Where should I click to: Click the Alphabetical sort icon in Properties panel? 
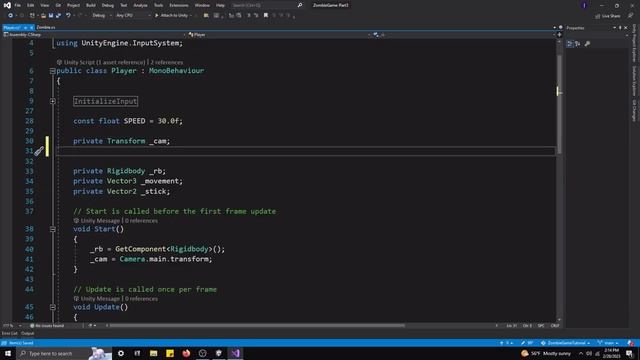click(578, 44)
